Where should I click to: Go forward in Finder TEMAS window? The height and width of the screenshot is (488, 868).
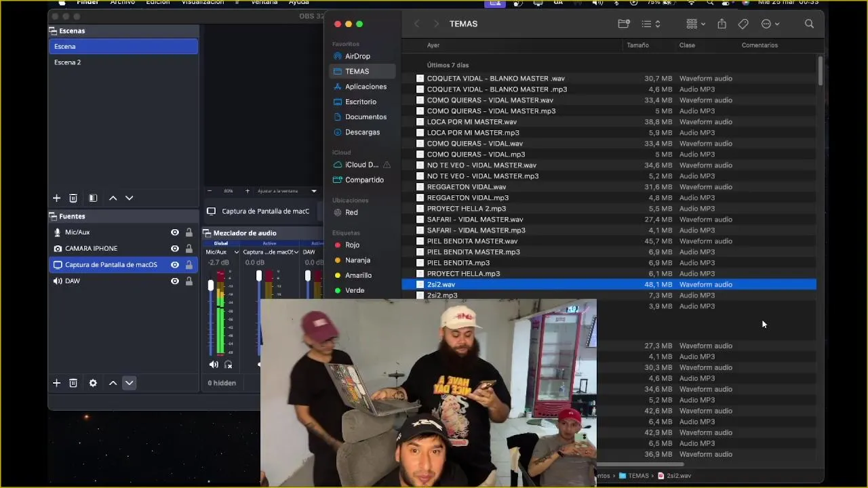tap(436, 24)
